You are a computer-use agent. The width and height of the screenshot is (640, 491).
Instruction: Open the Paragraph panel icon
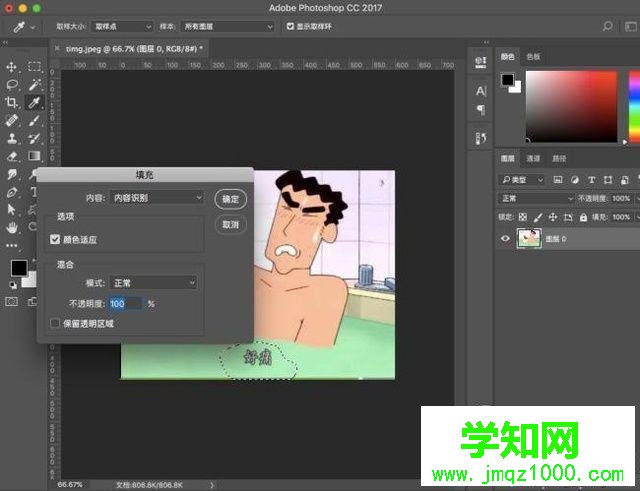tap(481, 110)
